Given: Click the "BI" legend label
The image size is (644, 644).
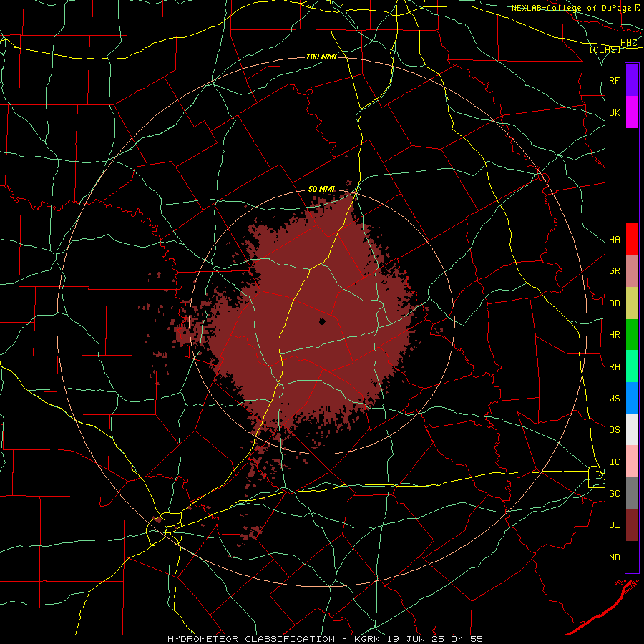Looking at the screenshot, I should point(615,525).
